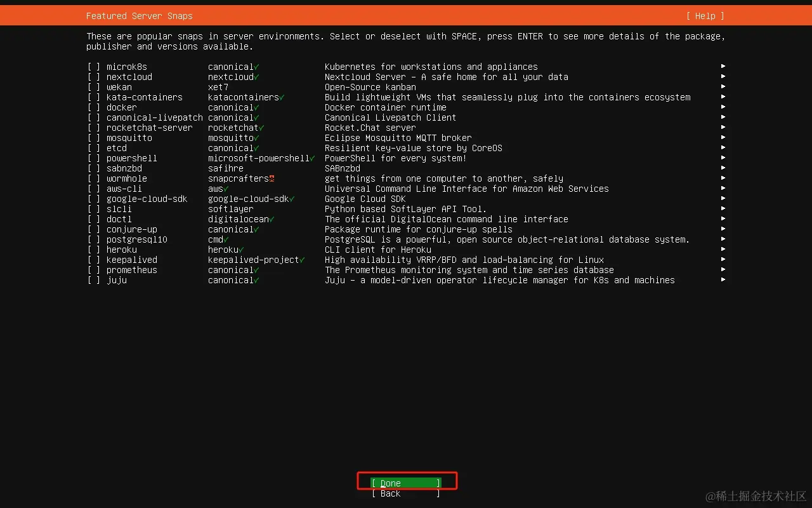Image resolution: width=812 pixels, height=508 pixels.
Task: Click description 'Eclipse Mosquitto MQTT broker'
Action: click(x=398, y=138)
